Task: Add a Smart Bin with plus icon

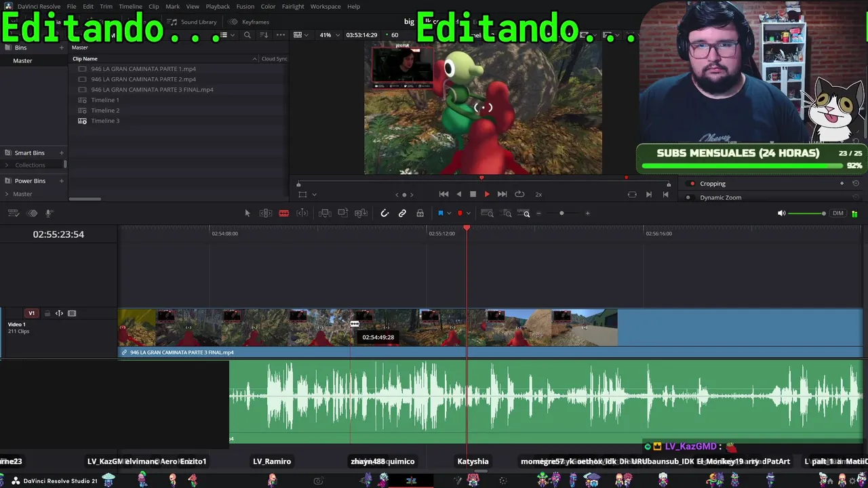Action: point(62,153)
